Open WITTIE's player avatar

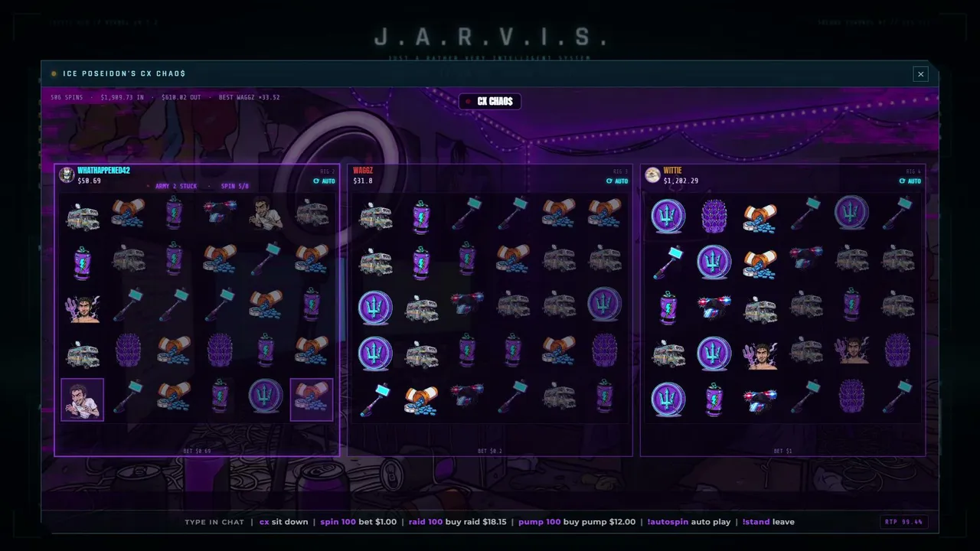coord(652,174)
